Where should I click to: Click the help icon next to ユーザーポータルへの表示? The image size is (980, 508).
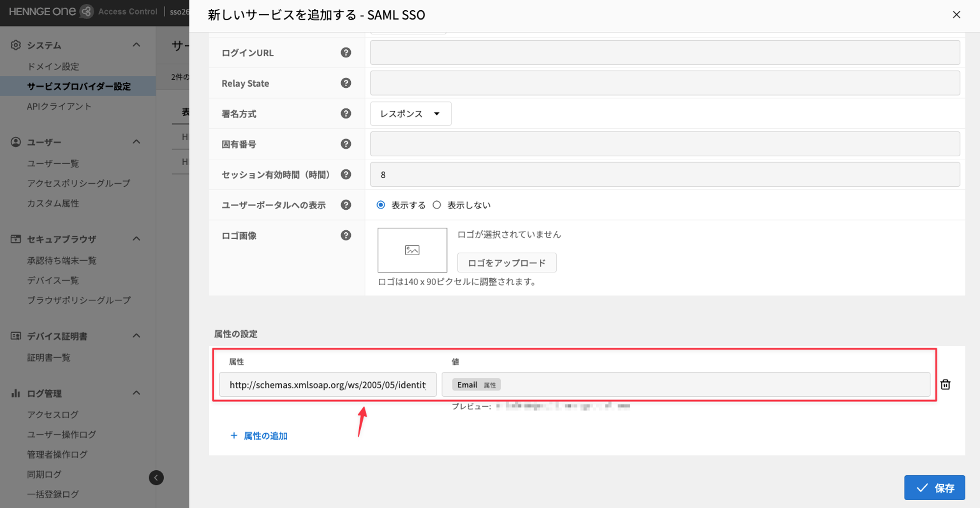pyautogui.click(x=346, y=205)
